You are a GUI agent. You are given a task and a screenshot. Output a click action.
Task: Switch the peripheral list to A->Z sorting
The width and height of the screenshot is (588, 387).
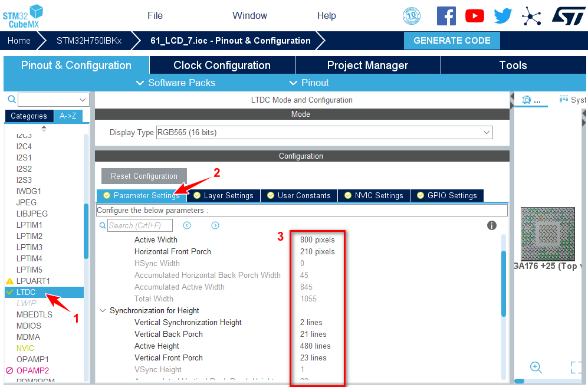coord(68,116)
